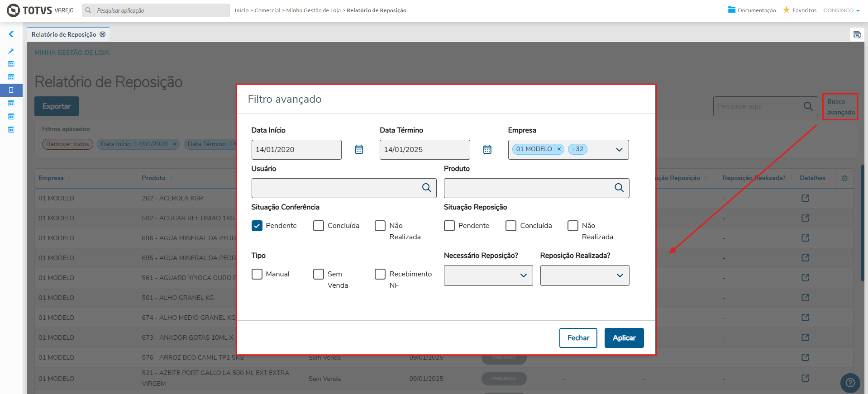The image size is (868, 394).
Task: Click the Aplicar button
Action: pos(624,338)
